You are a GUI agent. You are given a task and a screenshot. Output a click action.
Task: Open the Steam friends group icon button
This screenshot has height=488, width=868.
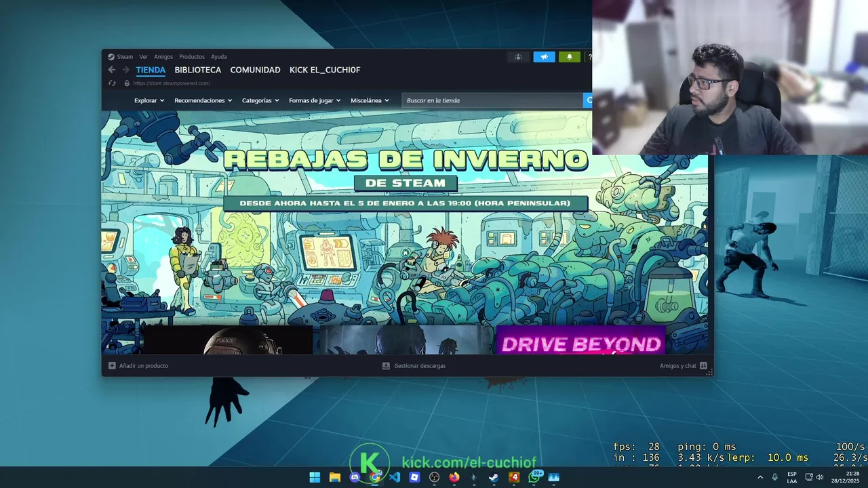click(518, 57)
